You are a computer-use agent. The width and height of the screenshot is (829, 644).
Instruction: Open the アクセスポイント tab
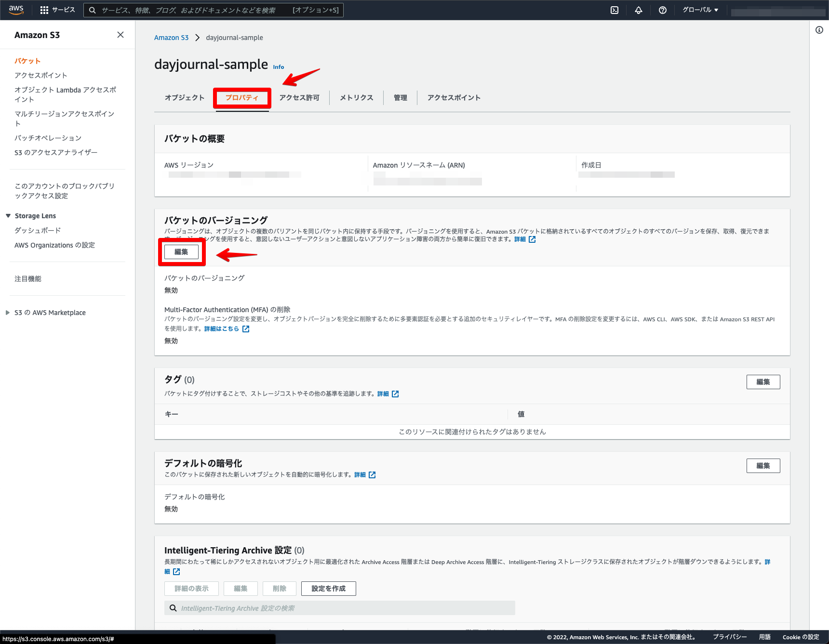coord(454,98)
